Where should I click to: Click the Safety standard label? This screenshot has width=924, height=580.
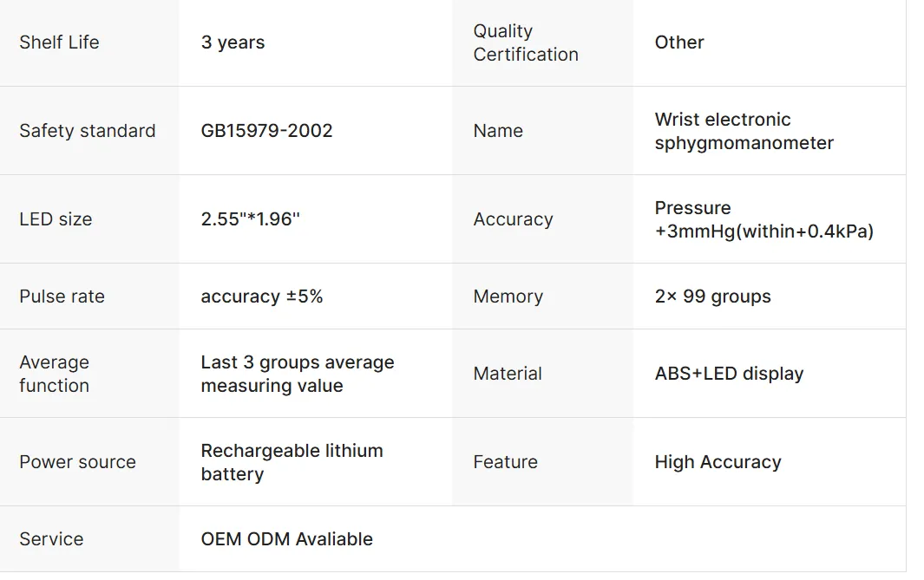pyautogui.click(x=88, y=131)
